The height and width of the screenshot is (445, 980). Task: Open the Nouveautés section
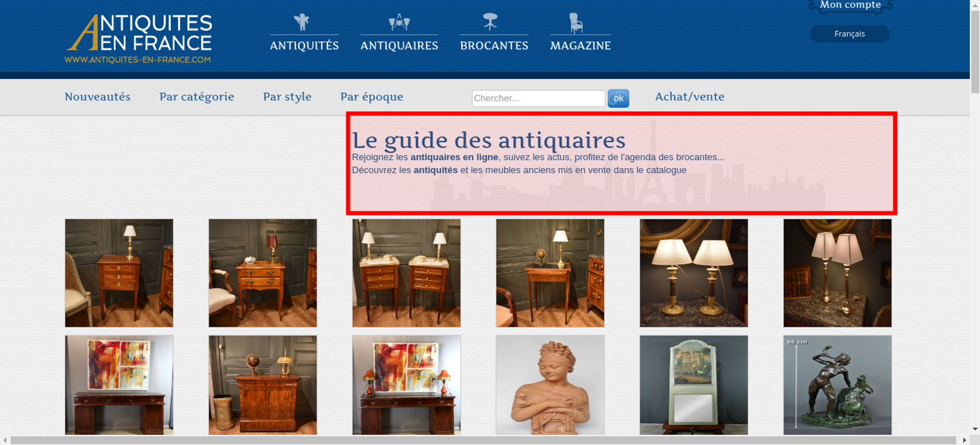point(98,97)
